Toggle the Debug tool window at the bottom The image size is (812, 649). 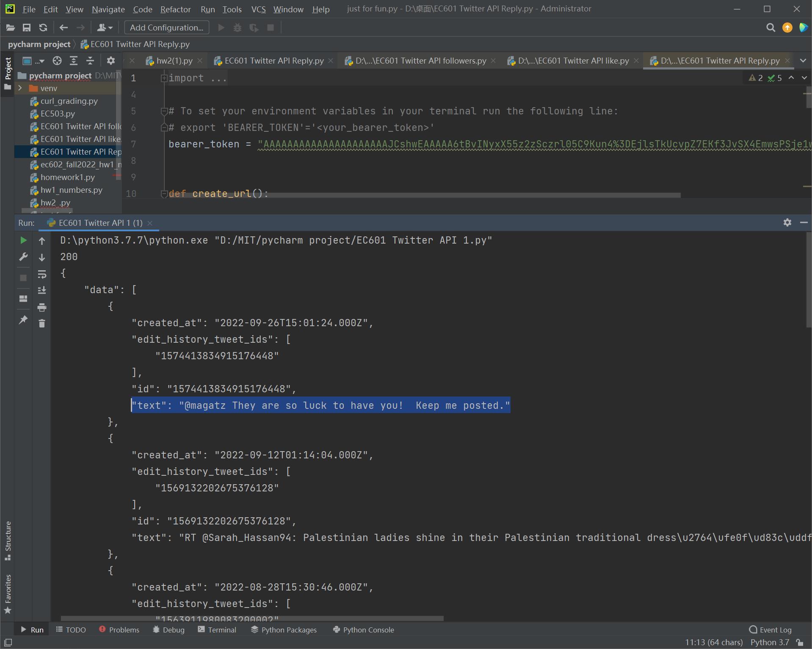(168, 630)
